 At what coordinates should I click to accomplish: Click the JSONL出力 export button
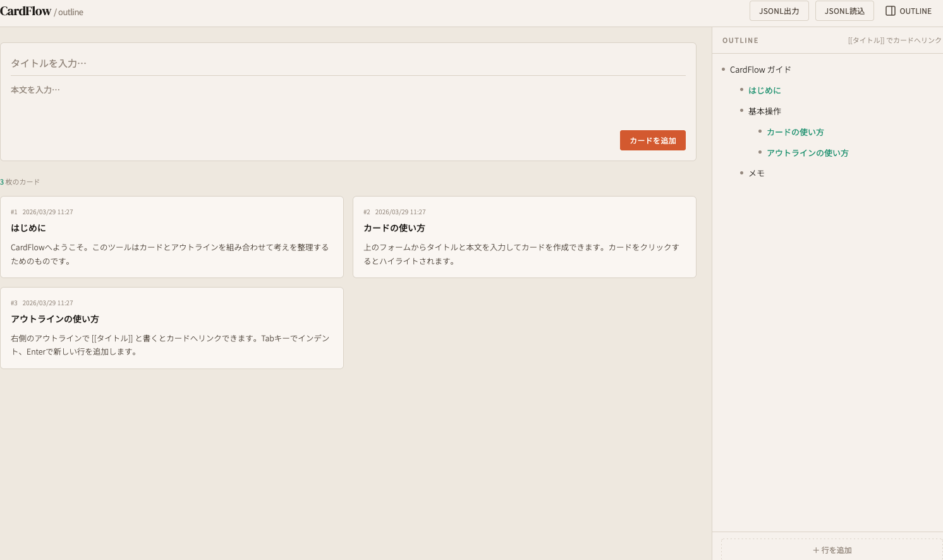[779, 11]
